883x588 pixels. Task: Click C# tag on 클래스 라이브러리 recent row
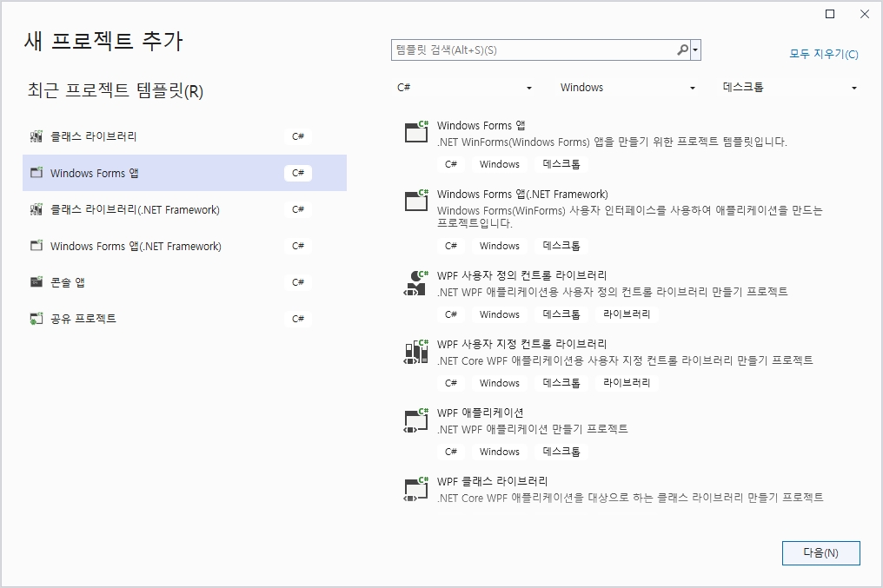pos(298,136)
